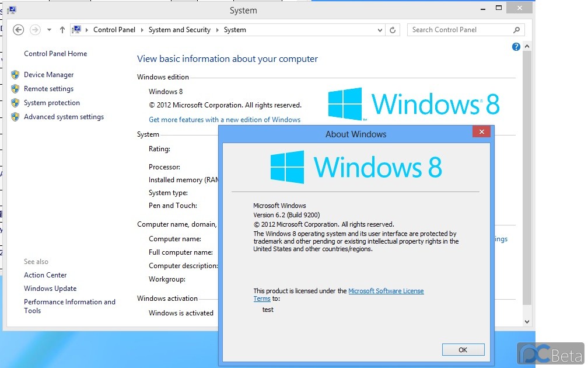Click 'Computer name:' label
The image size is (588, 368).
click(x=175, y=239)
